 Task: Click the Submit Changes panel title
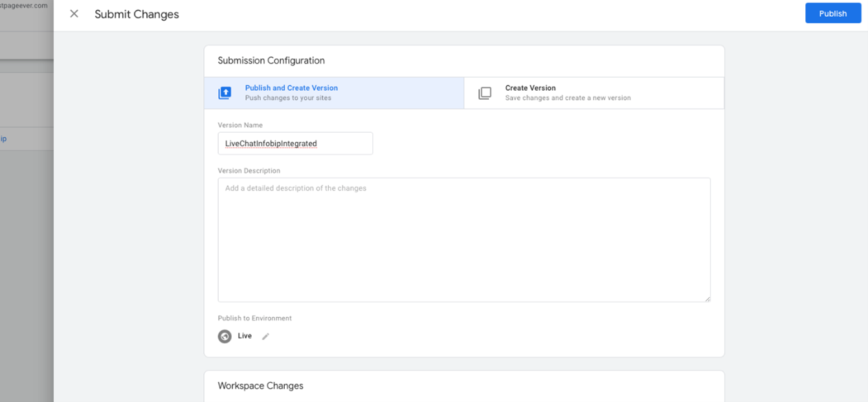click(x=137, y=14)
